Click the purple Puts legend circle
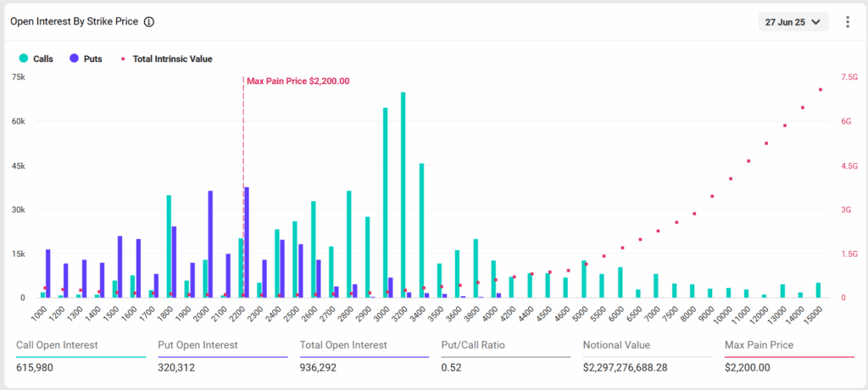 coord(75,58)
